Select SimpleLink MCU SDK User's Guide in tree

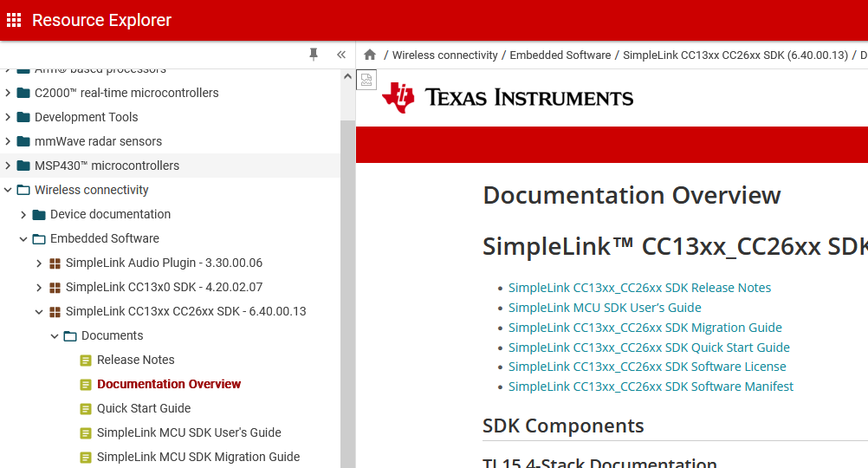pos(189,432)
